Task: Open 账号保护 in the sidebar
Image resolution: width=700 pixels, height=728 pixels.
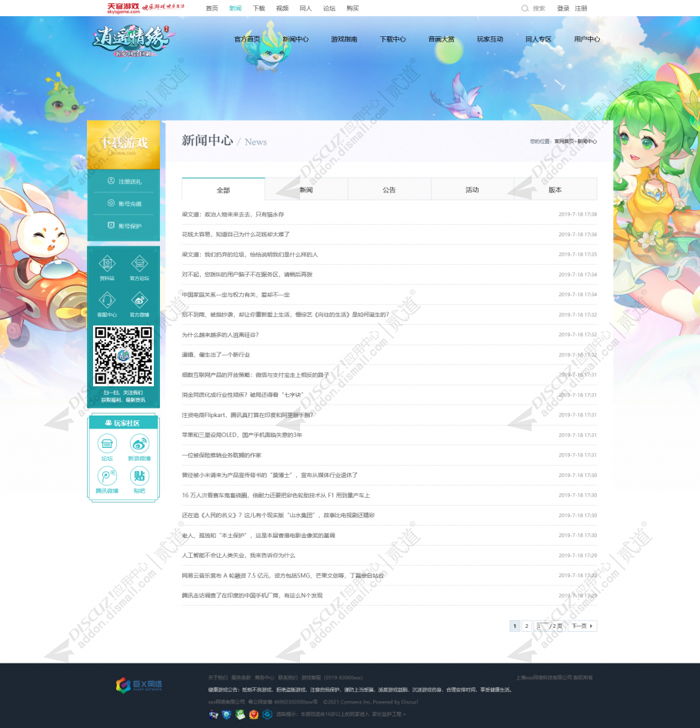Action: tap(124, 225)
